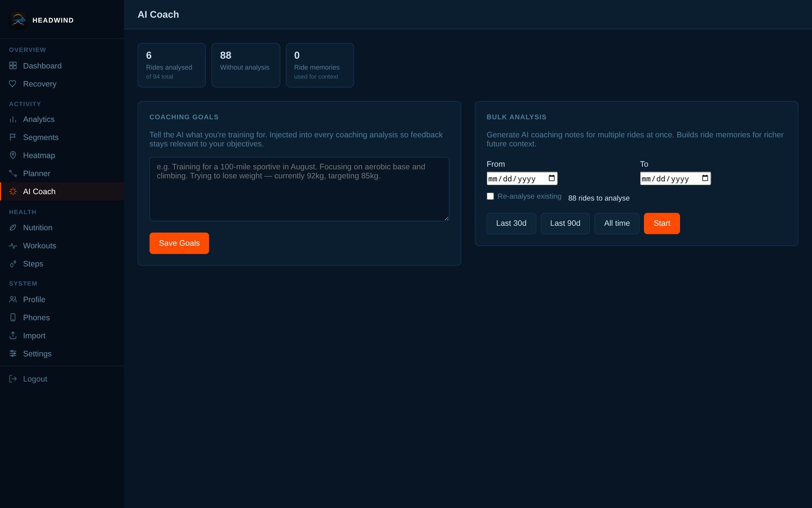Click the HEADWIND brand name
The height and width of the screenshot is (508, 812).
pos(53,20)
